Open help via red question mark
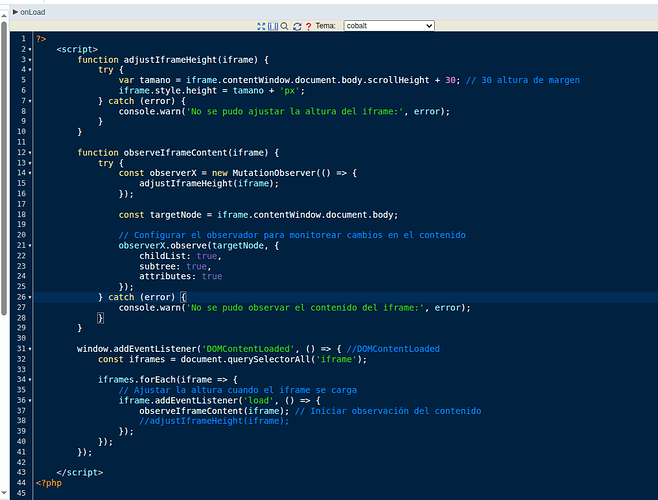Image resolution: width=658 pixels, height=500 pixels. (x=308, y=26)
